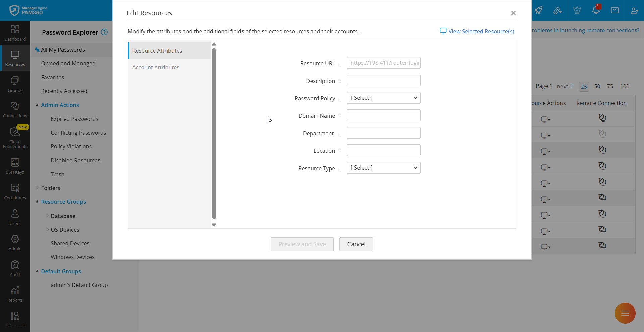
Task: Expand the Folders tree node
Action: (x=37, y=188)
